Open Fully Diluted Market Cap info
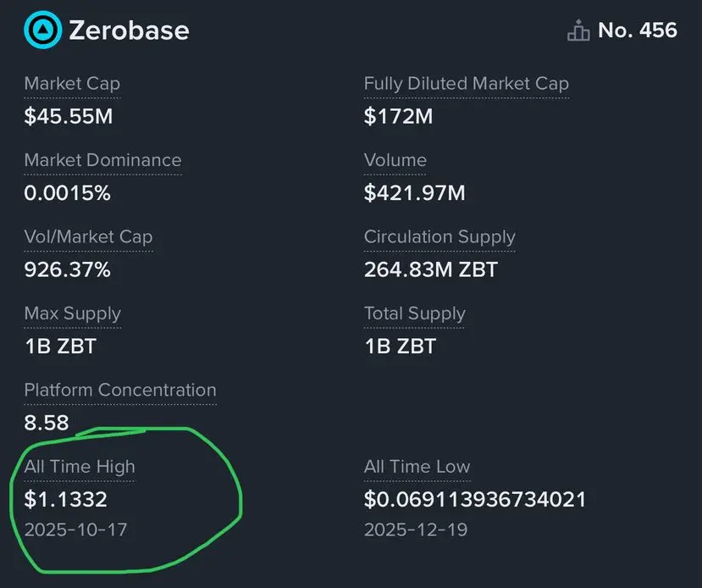This screenshot has width=702, height=588. pyautogui.click(x=466, y=84)
